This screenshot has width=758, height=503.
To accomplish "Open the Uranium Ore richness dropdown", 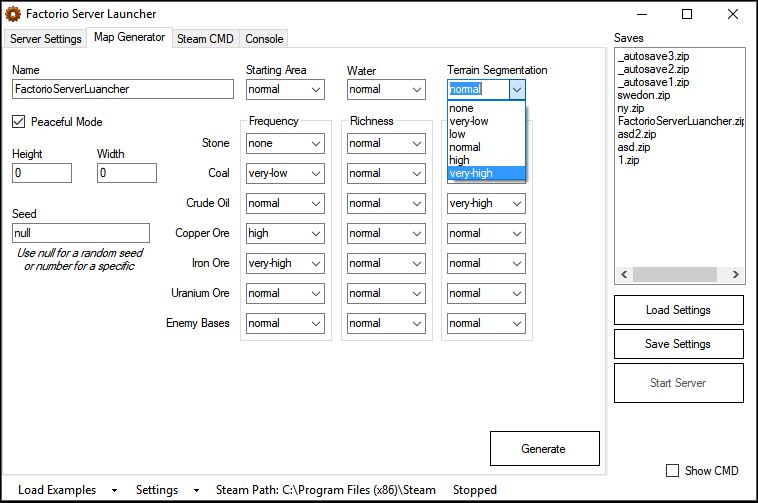I will click(386, 293).
